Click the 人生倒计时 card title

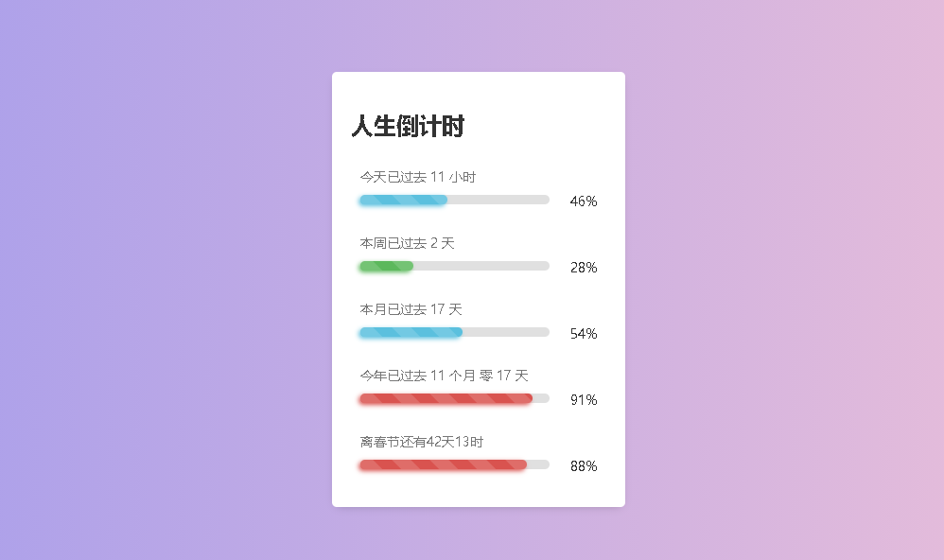(408, 126)
